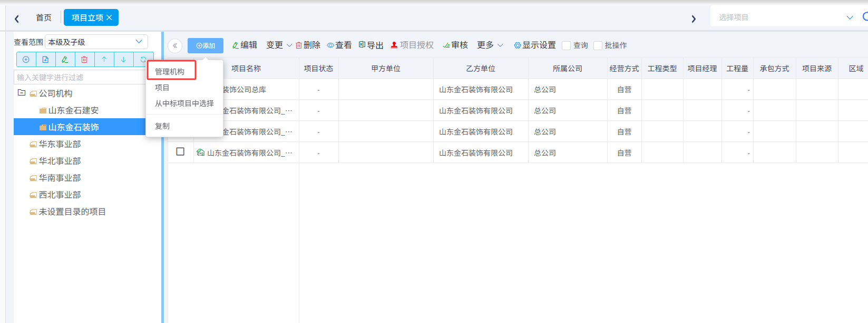This screenshot has width=868, height=323.
Task: Click the 装饰公司总库 project name cell
Action: [244, 90]
